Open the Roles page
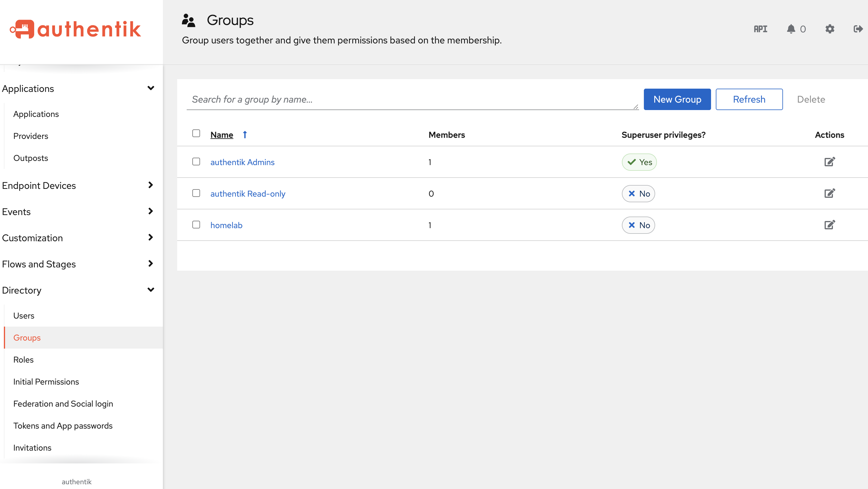Image resolution: width=868 pixels, height=489 pixels. tap(23, 360)
